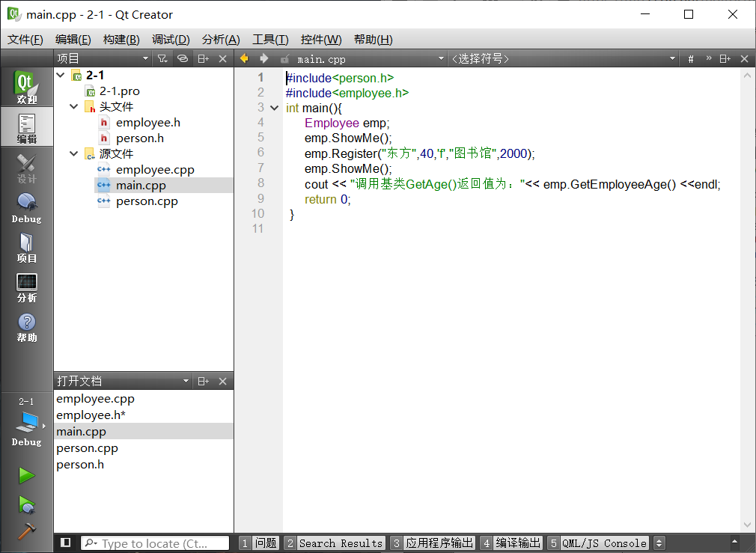
Task: Open employee.h* in open documents list
Action: (x=144, y=415)
